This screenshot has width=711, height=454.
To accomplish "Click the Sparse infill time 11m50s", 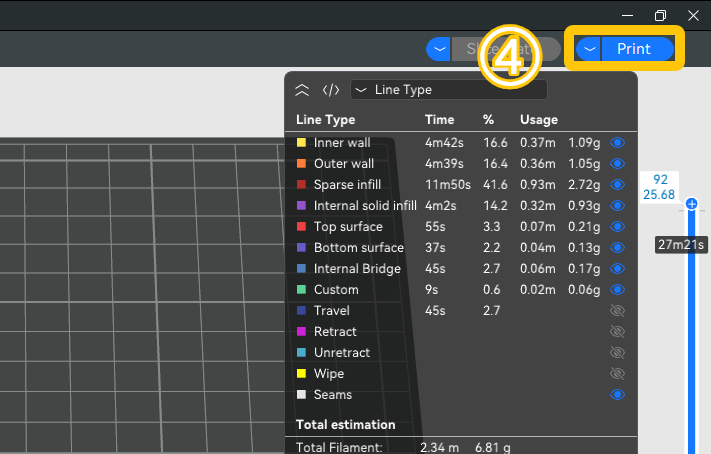I will click(448, 185).
